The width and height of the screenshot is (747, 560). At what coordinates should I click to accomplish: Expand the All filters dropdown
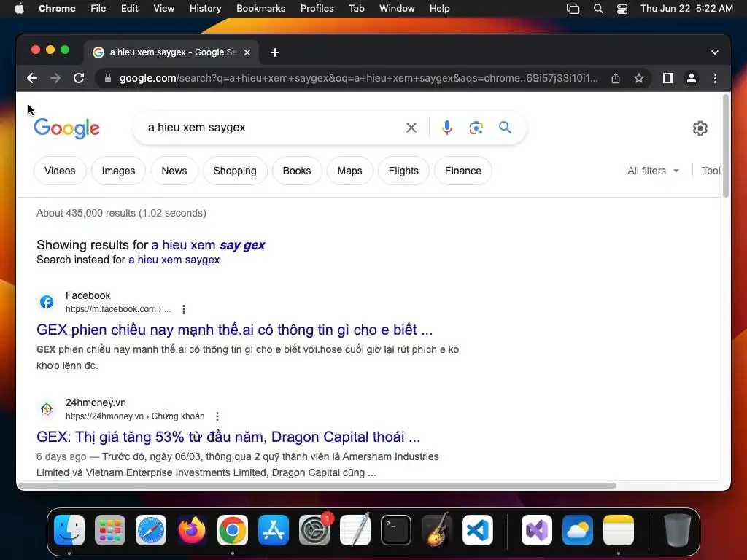pos(653,171)
